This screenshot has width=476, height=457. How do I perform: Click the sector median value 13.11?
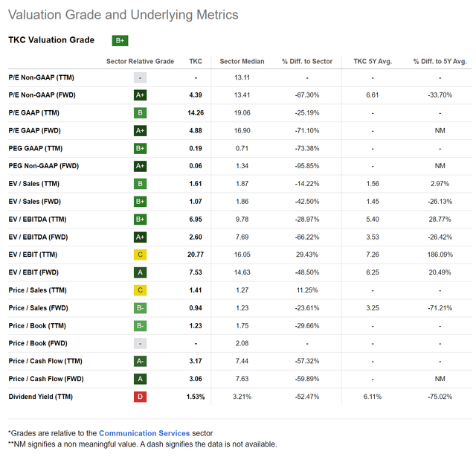tap(242, 77)
